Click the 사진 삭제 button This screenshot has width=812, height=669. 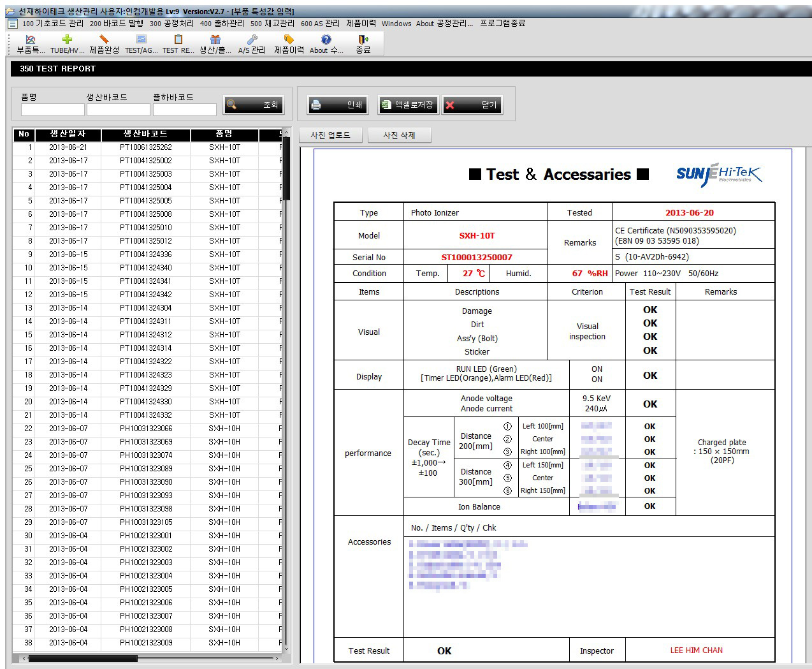(399, 135)
